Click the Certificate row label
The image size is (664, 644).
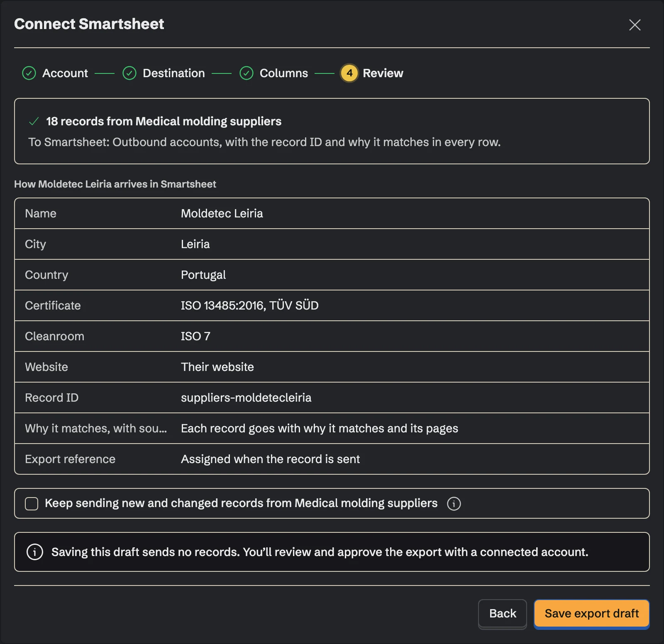click(53, 305)
